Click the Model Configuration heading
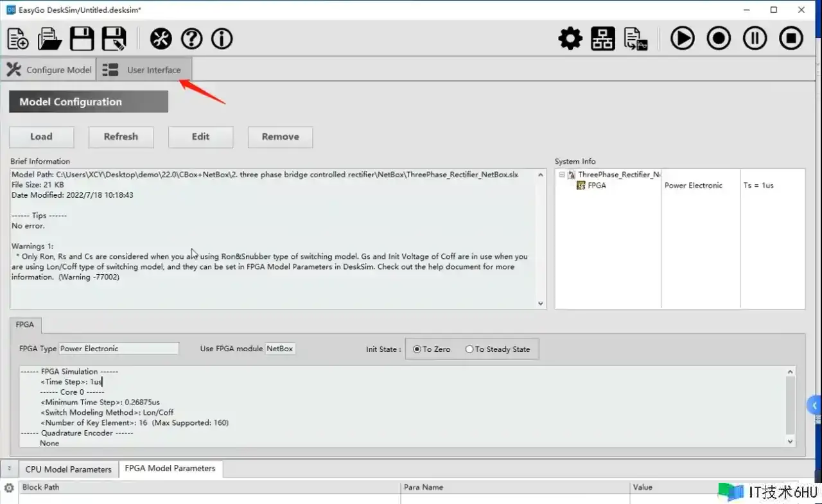The image size is (822, 504). 89,101
